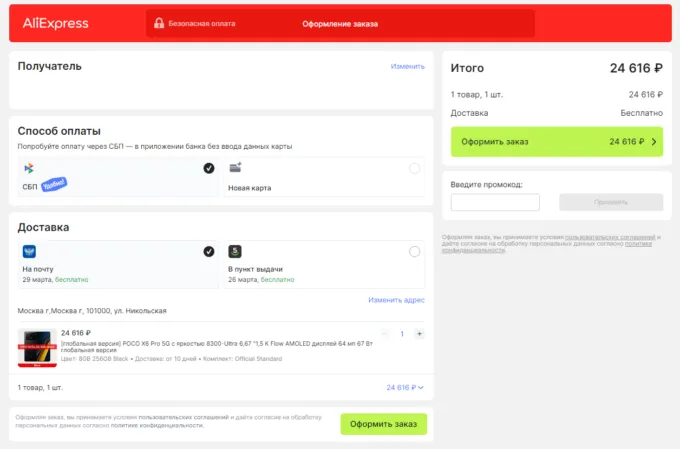Select Новая карта payment option
Screen dimensions: 680x449
tap(414, 168)
